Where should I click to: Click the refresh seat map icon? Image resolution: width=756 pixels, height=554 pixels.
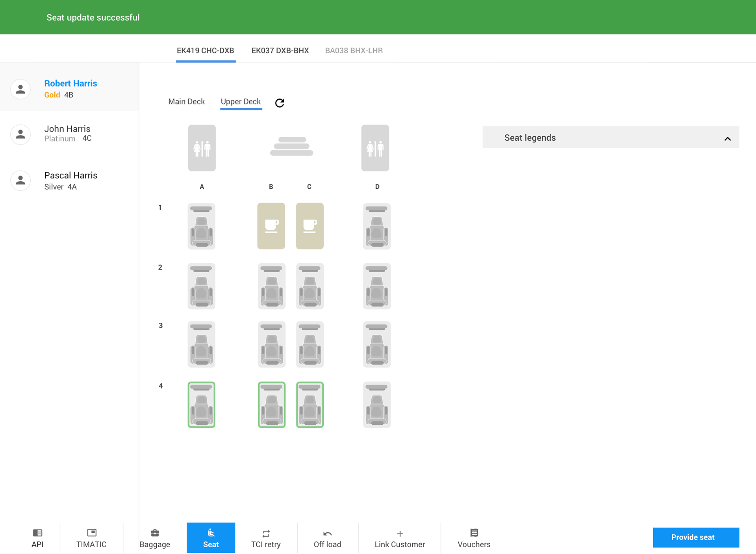pyautogui.click(x=280, y=103)
